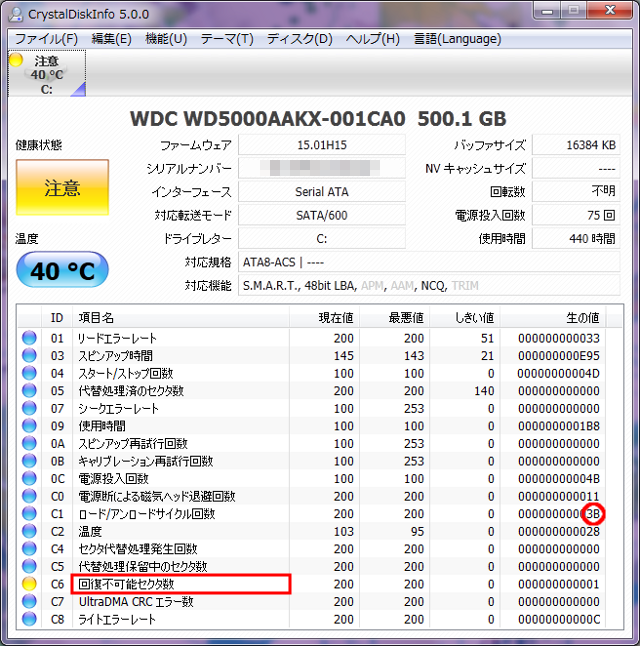Image resolution: width=640 pixels, height=646 pixels.
Task: Click the blue status icon for row 09
Action: (x=29, y=426)
